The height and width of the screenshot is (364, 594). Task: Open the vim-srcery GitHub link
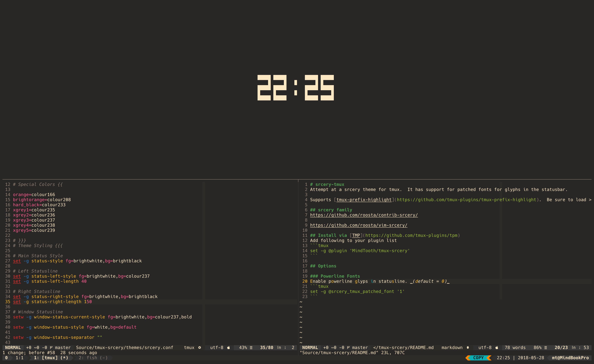pyautogui.click(x=358, y=225)
